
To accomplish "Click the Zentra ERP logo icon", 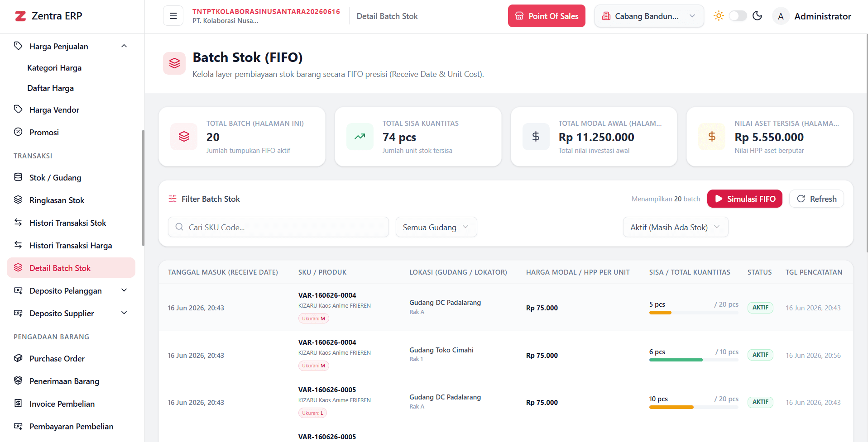I will 20,16.
